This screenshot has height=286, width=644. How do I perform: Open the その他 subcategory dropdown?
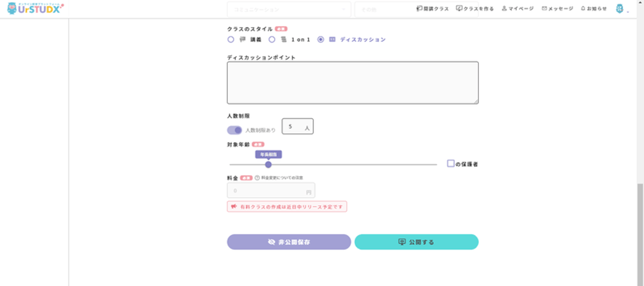click(416, 9)
